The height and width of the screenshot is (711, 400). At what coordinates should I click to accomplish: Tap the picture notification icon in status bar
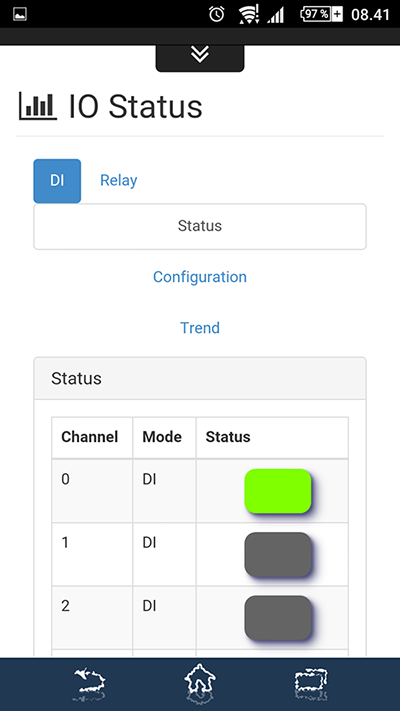pos(20,14)
